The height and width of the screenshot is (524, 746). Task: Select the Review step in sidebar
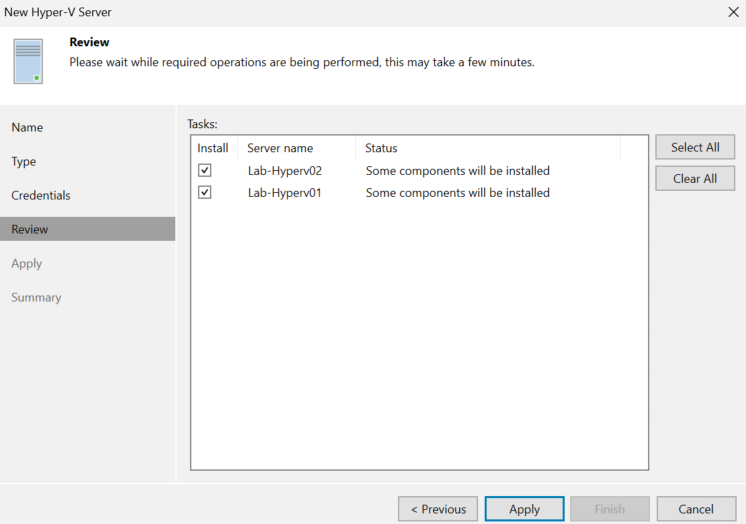click(88, 229)
